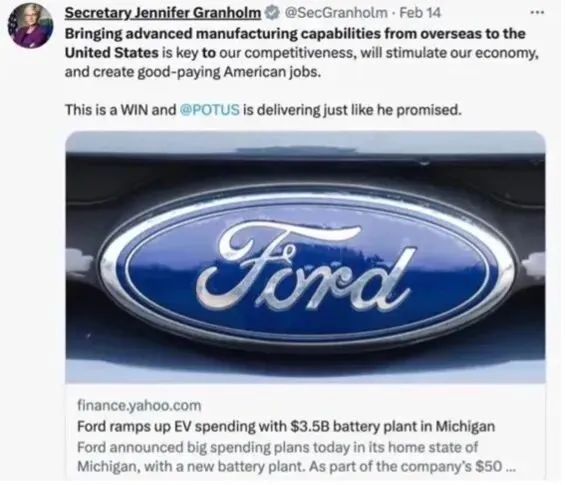Screen dimensions: 565x485
Task: Click the bold 'United States' words in the tweet
Action: [x=112, y=53]
